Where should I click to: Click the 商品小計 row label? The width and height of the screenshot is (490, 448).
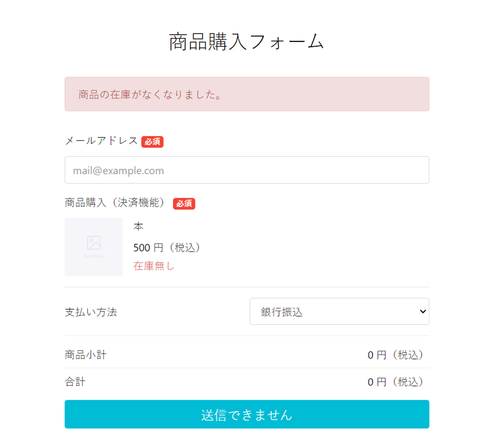86,355
